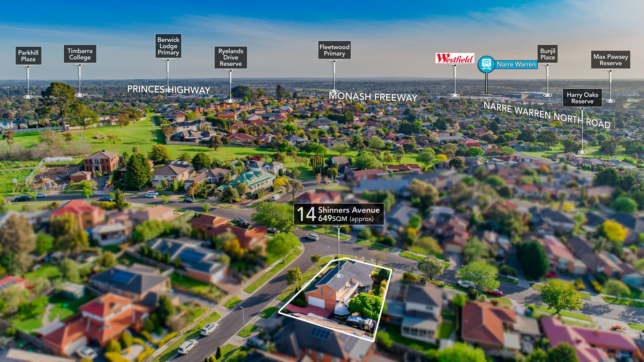Screen dimensions: 644x362
Task: Click the Princes Highway road text
Action: pos(168,90)
